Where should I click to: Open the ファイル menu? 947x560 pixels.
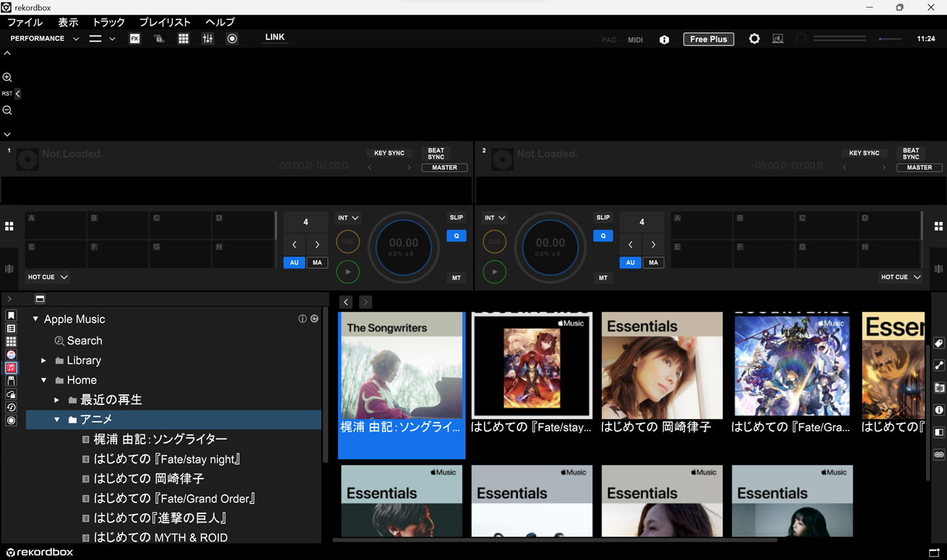pos(25,22)
